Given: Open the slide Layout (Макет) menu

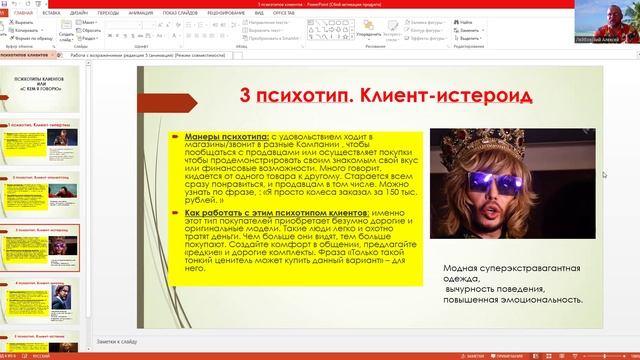Looking at the screenshot, I should coord(87,22).
